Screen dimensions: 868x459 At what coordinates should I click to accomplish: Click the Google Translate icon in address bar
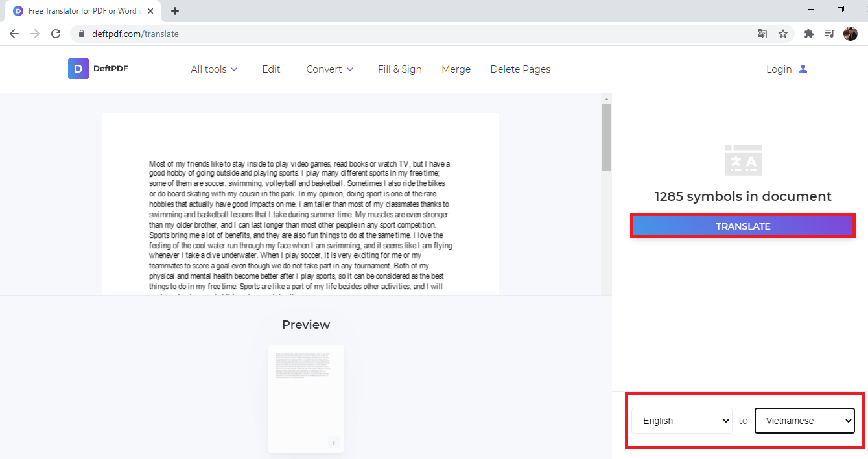click(x=762, y=34)
